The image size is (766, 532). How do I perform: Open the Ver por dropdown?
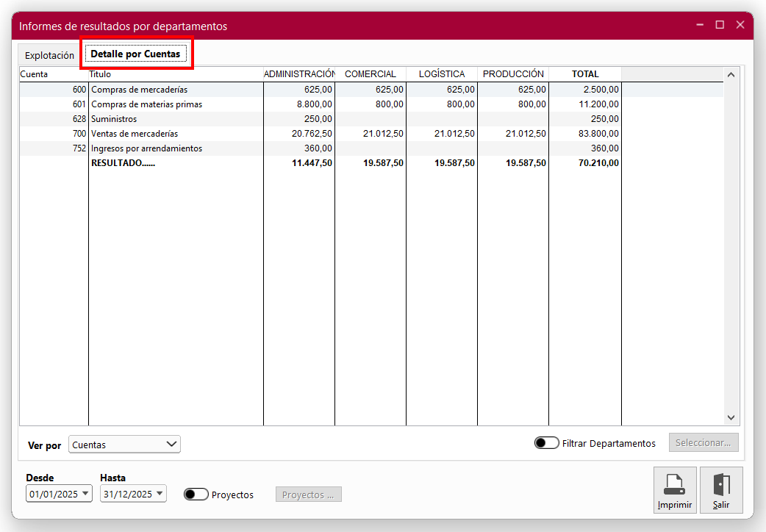click(x=124, y=445)
